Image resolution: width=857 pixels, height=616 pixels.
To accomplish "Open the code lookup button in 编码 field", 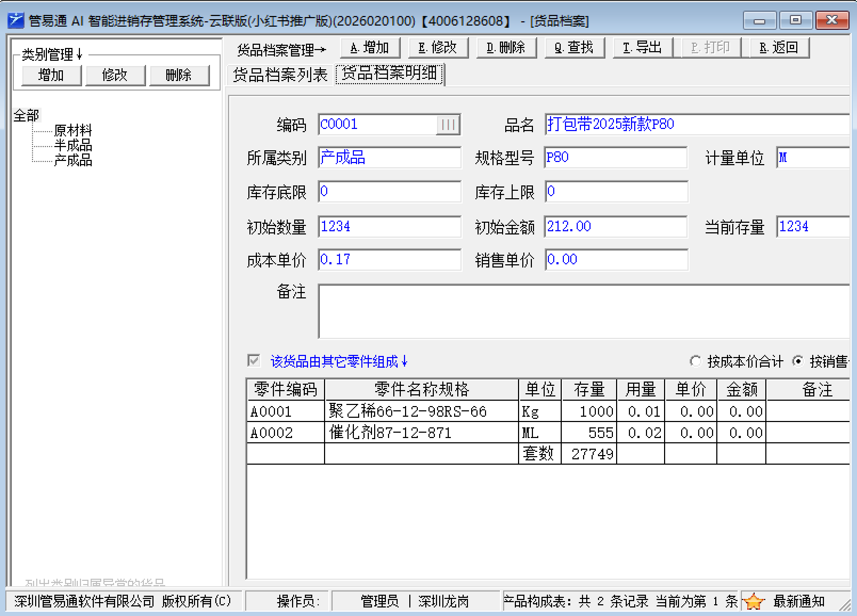I will (x=448, y=125).
